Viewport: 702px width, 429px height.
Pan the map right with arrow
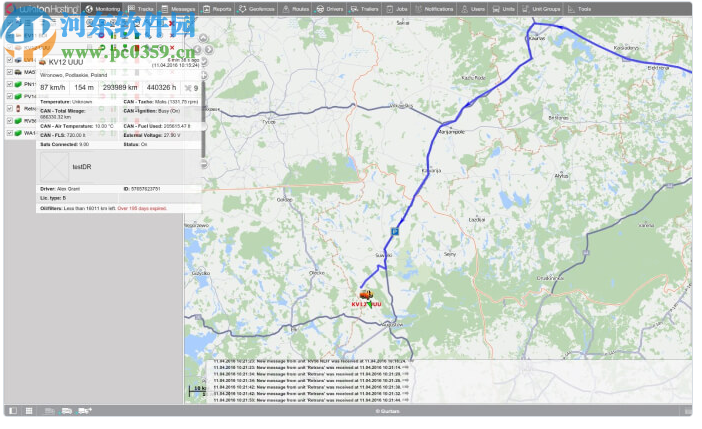pyautogui.click(x=209, y=49)
